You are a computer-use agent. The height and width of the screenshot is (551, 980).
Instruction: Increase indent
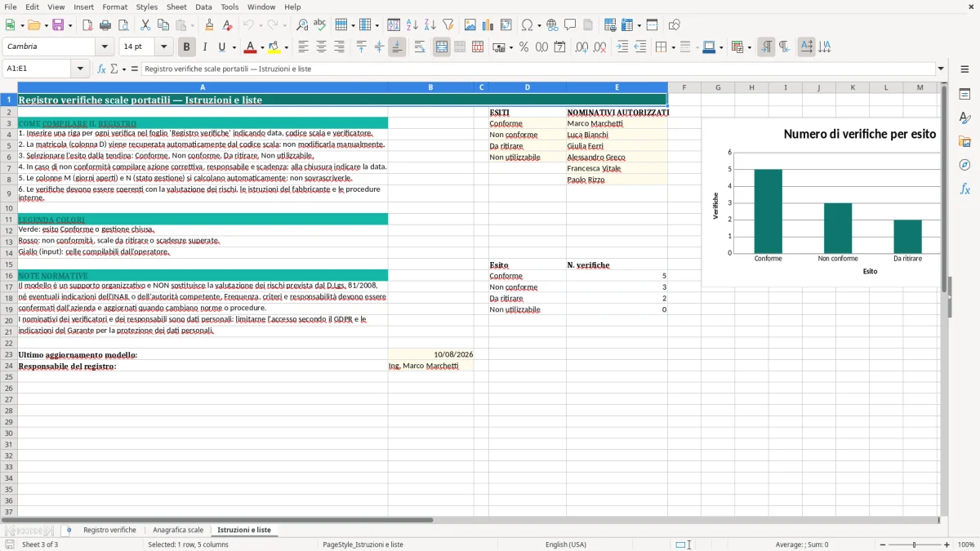(622, 47)
